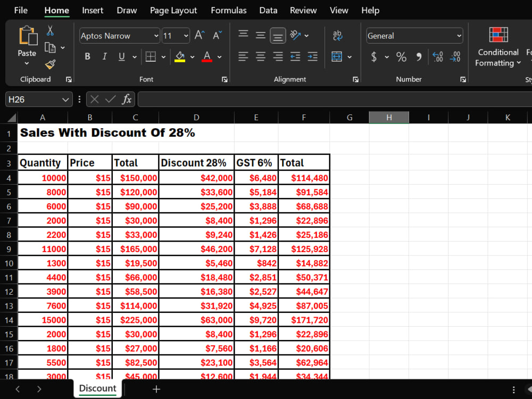Select the Discount sheet tab

98,388
